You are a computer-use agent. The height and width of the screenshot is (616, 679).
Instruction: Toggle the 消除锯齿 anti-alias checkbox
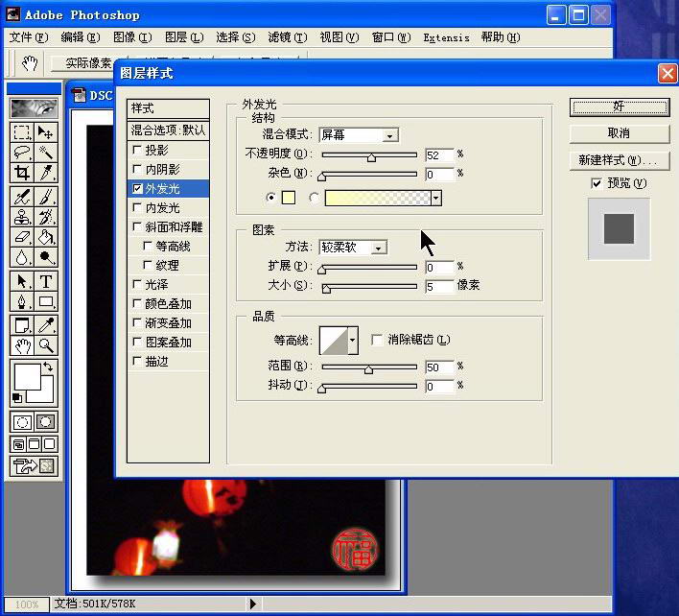click(377, 340)
